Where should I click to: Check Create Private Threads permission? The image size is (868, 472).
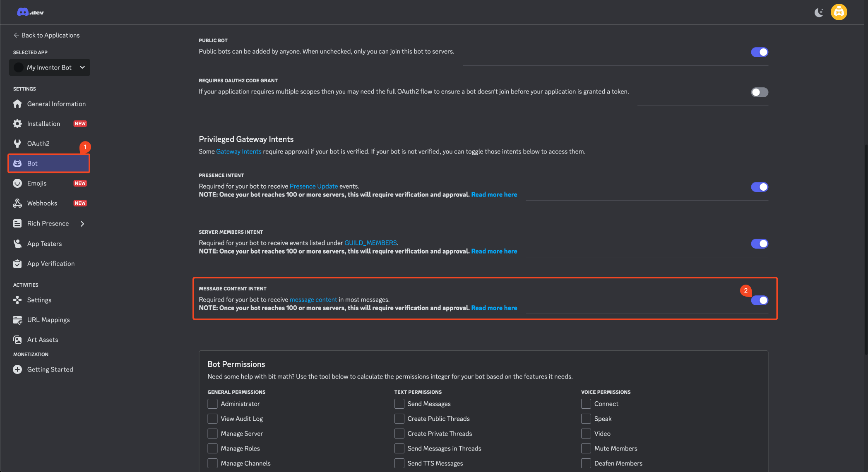pyautogui.click(x=399, y=434)
